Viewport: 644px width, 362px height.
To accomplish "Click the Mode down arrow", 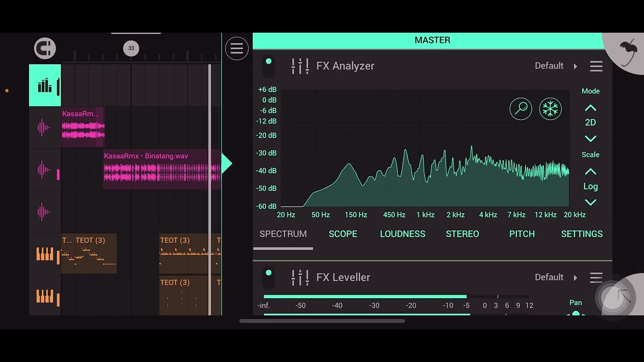I will tap(591, 139).
